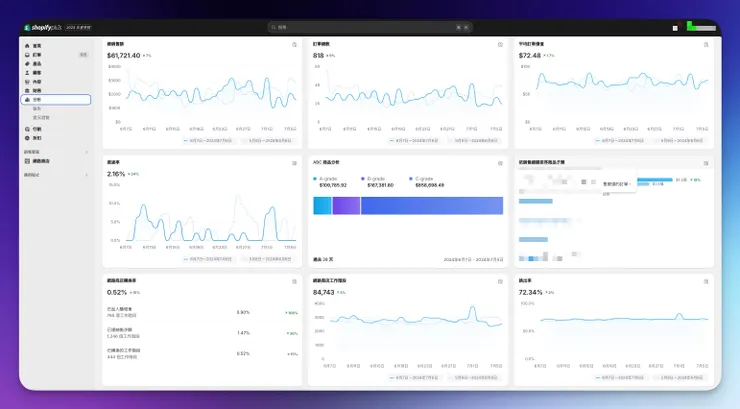The height and width of the screenshot is (409, 740).
Task: Toggle current-period legend on 2.16% chart
Action: (208, 259)
